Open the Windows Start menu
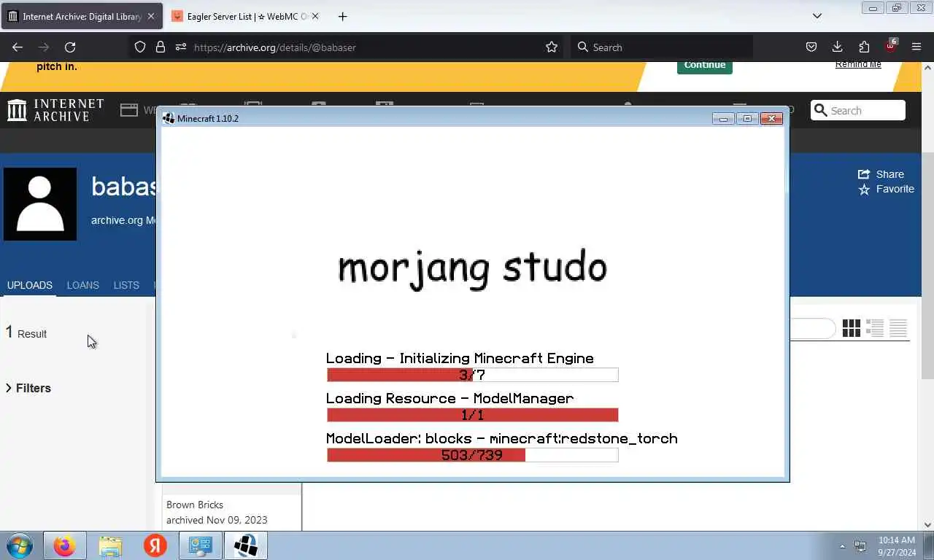 (20, 545)
